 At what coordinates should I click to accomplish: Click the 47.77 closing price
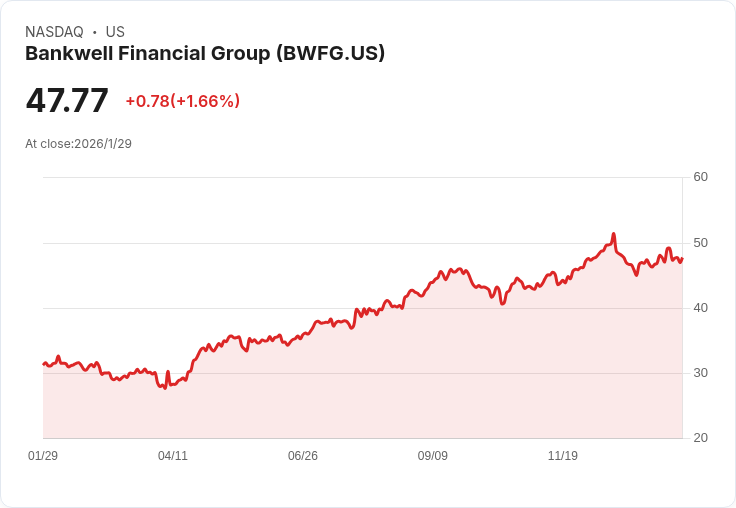point(67,101)
